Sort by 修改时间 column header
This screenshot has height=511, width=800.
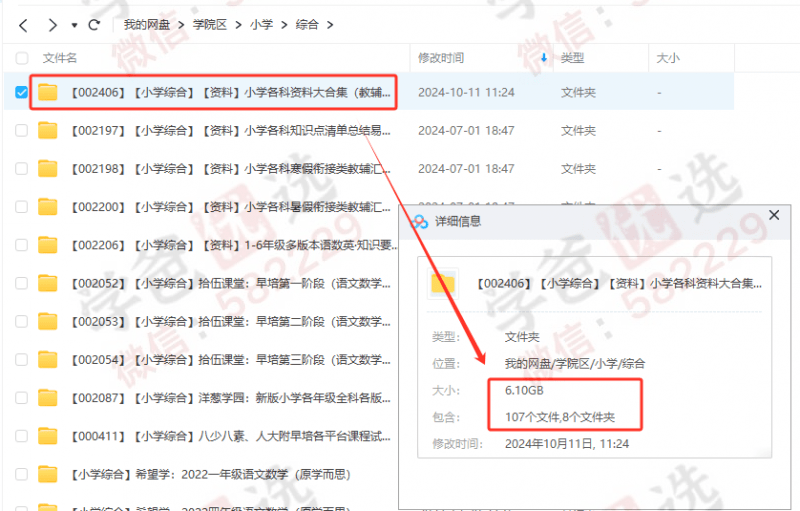[441, 58]
